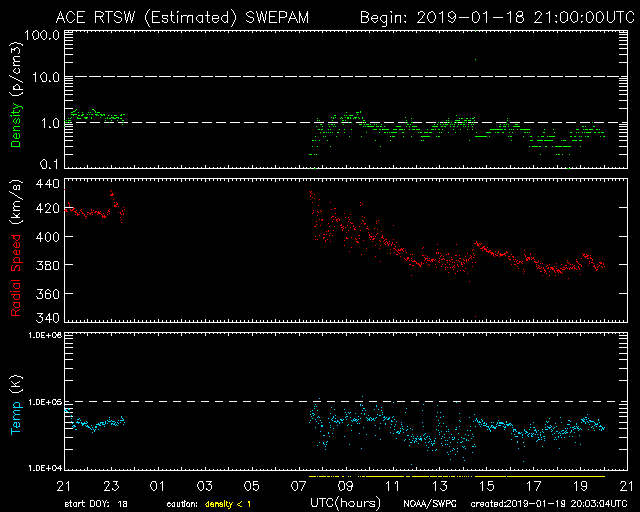Click the 01 hour tick label
This screenshot has height=512, width=640.
[158, 486]
